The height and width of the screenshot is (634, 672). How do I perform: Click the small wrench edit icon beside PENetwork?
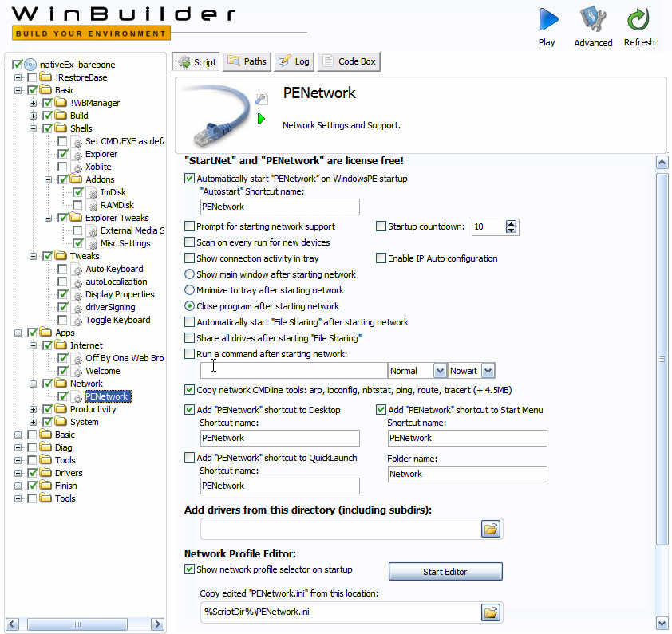(x=262, y=99)
